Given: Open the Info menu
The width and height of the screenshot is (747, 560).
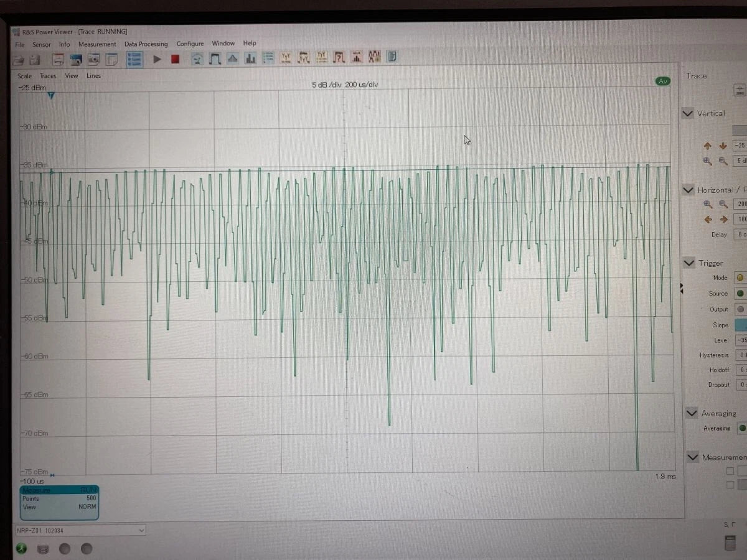Looking at the screenshot, I should [64, 45].
